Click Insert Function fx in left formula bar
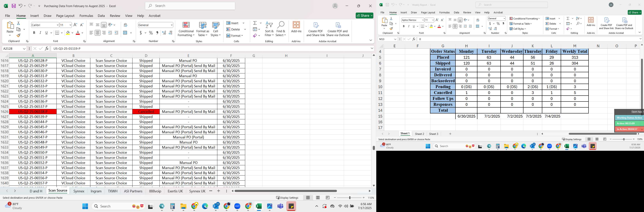 [47, 48]
